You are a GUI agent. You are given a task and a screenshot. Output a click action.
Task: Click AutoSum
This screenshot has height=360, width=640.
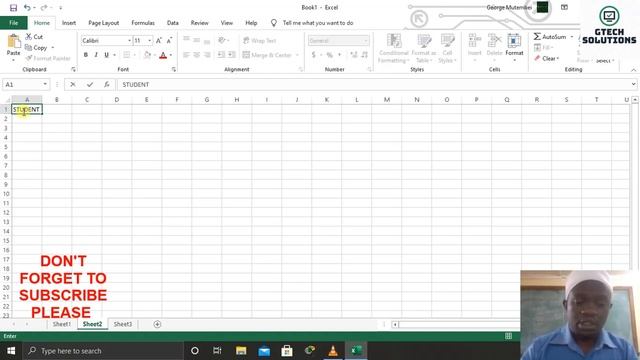tap(550, 37)
